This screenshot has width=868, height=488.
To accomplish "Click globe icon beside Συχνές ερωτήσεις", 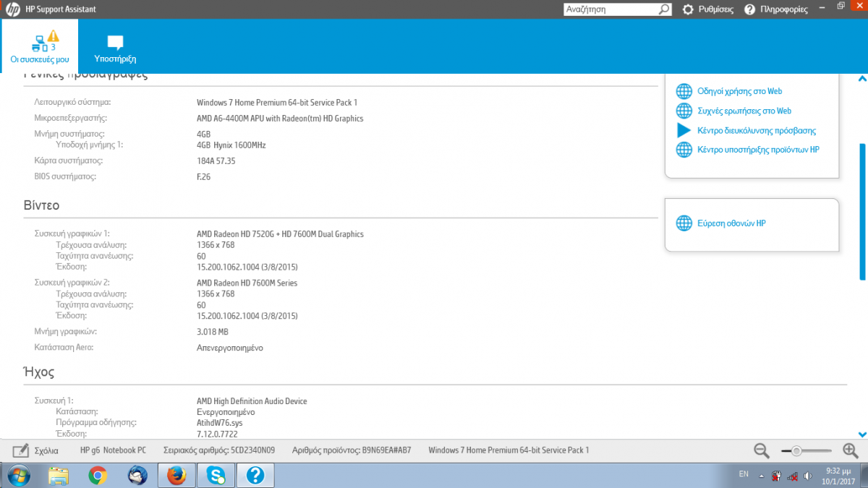I will 684,111.
